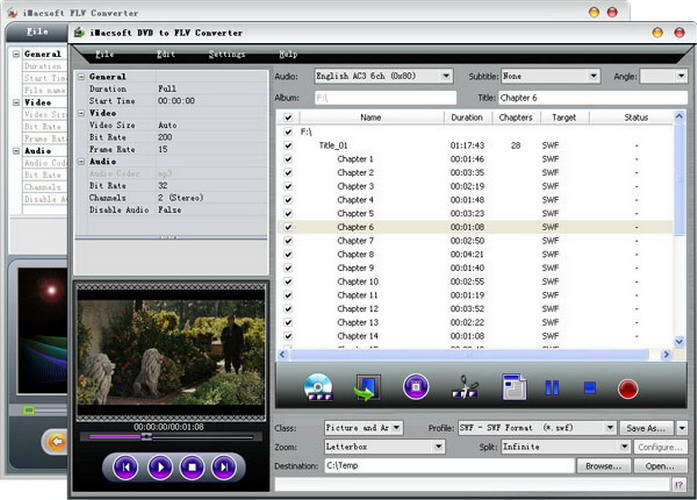
Task: Click the red record start icon
Action: 628,387
